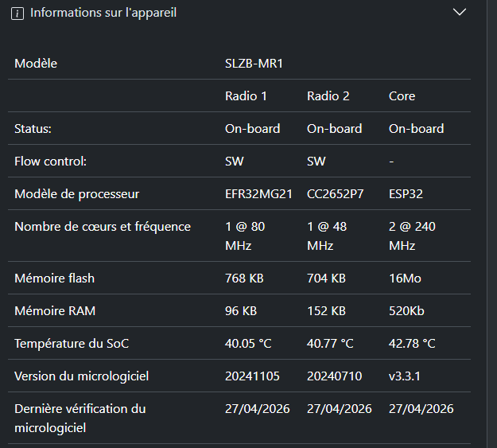Select the 1 @ 48 MHz value
This screenshot has height=448, width=497.
[x=327, y=236]
